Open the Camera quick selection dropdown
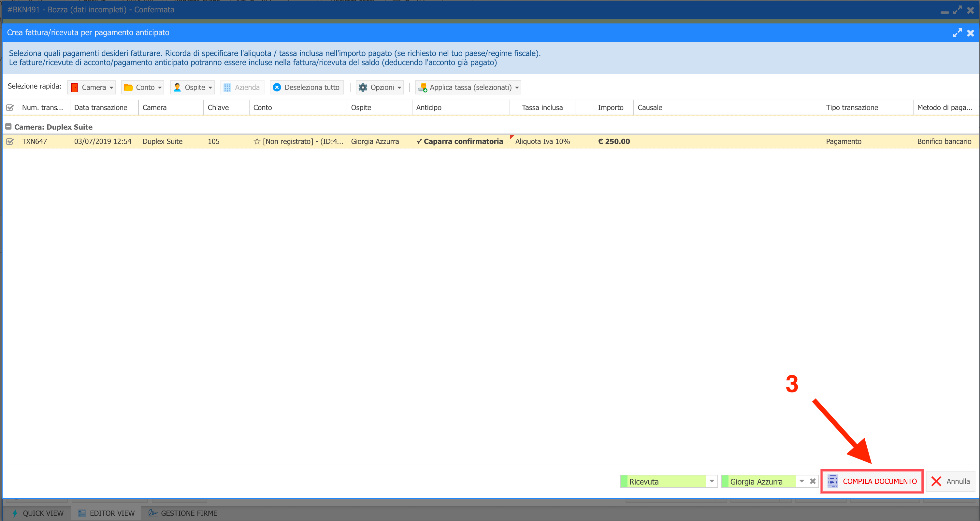 tap(92, 88)
